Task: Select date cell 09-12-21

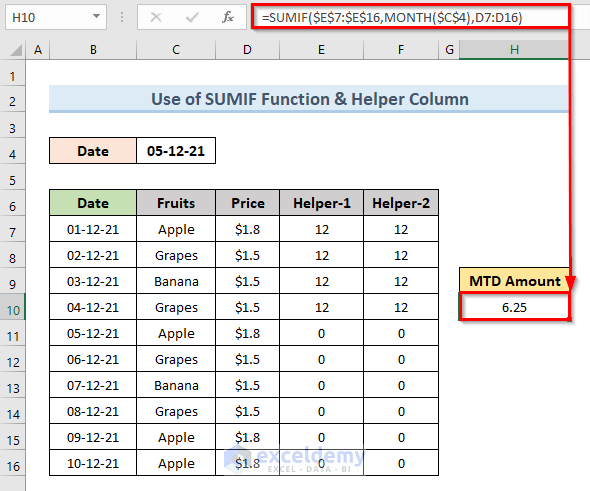Action: pos(93,437)
